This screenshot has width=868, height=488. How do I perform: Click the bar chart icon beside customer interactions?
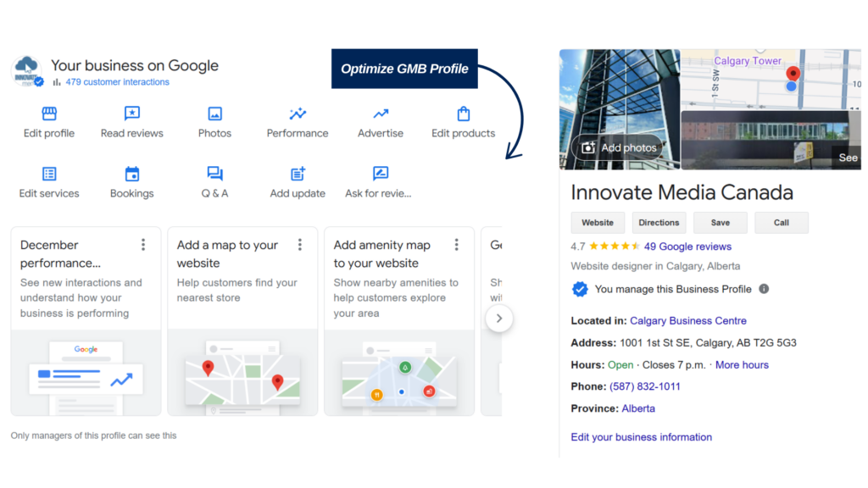[57, 82]
